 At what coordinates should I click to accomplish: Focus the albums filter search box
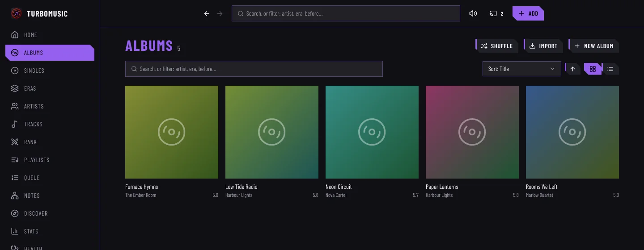254,69
